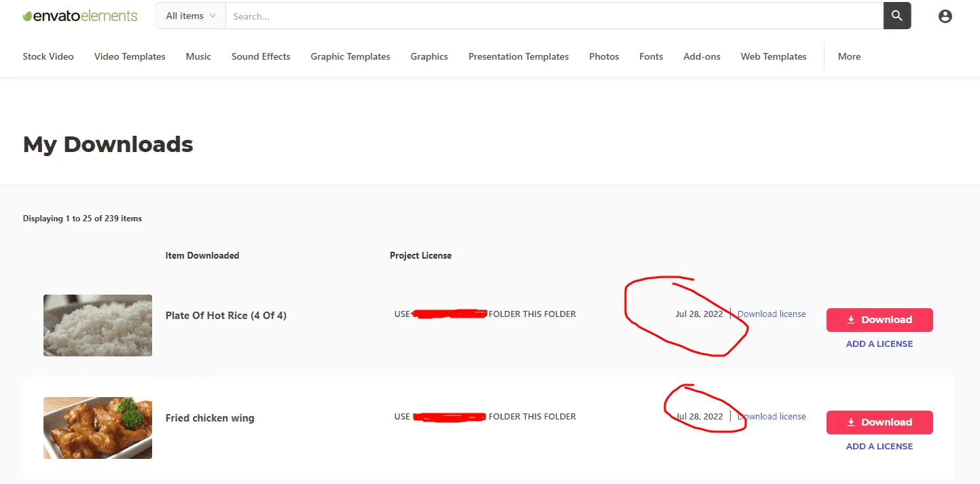This screenshot has height=484, width=980.
Task: Add a license to Plate Of Hot Rice
Action: 879,343
